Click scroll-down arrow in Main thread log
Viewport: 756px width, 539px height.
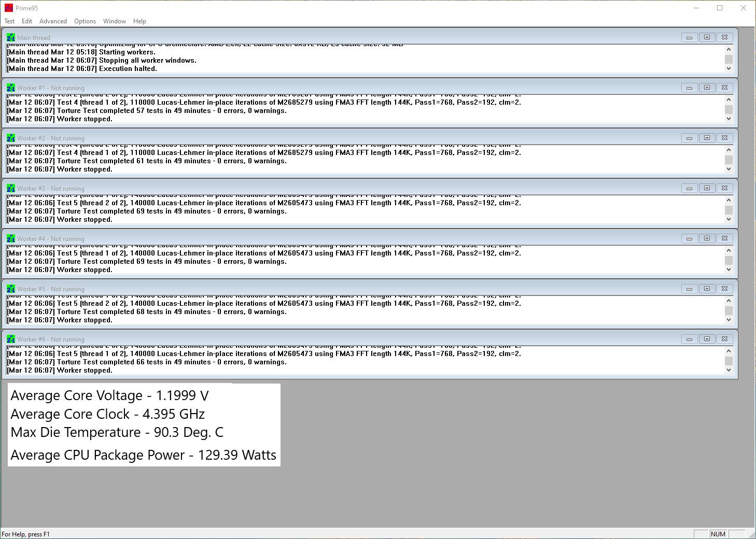pyautogui.click(x=729, y=68)
